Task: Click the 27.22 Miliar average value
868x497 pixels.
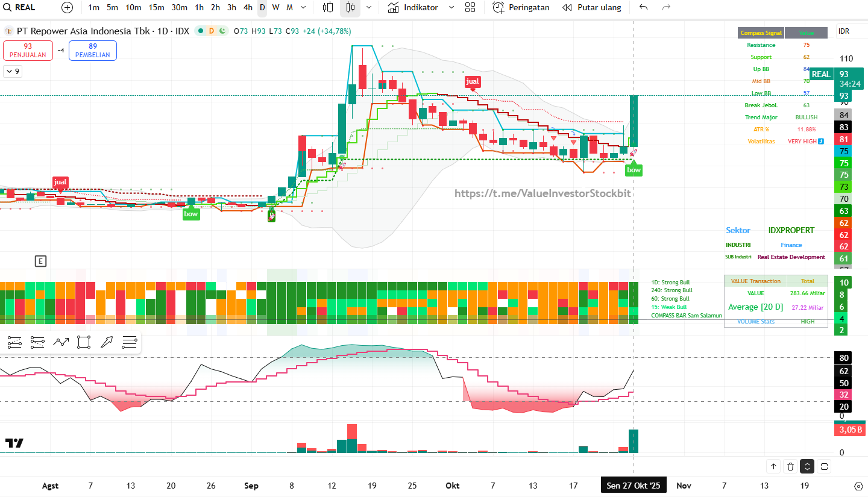Action: point(808,307)
